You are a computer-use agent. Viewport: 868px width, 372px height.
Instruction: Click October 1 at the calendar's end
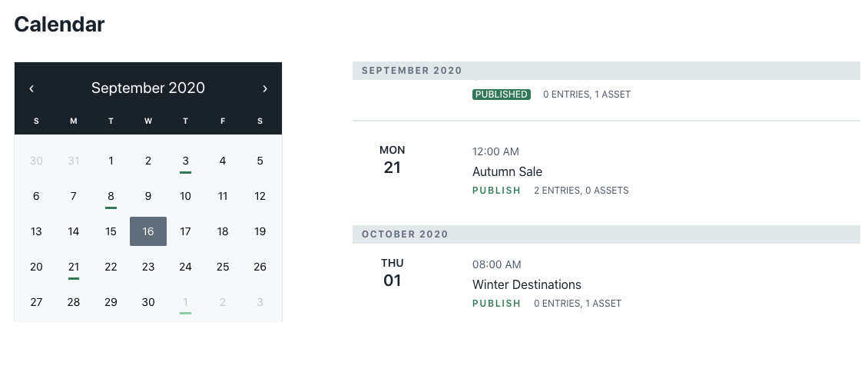point(185,302)
